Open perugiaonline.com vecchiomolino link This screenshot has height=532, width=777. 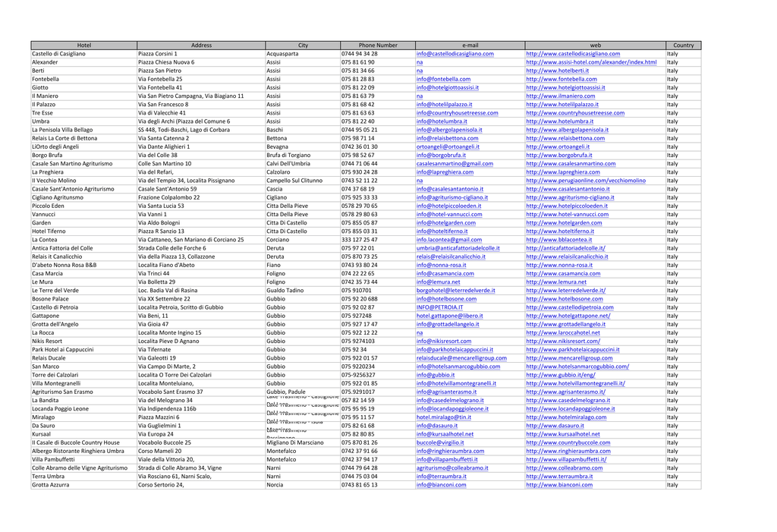click(586, 181)
